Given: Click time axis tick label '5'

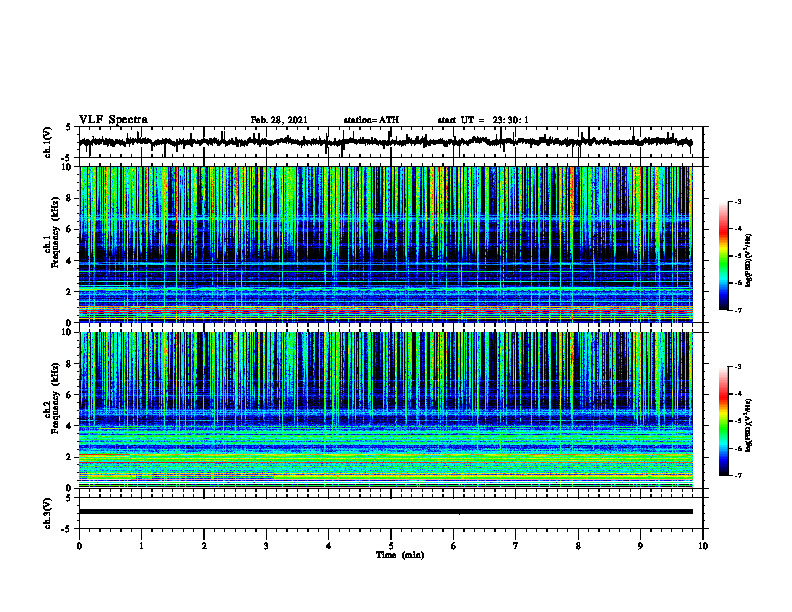Looking at the screenshot, I should click(x=391, y=546).
